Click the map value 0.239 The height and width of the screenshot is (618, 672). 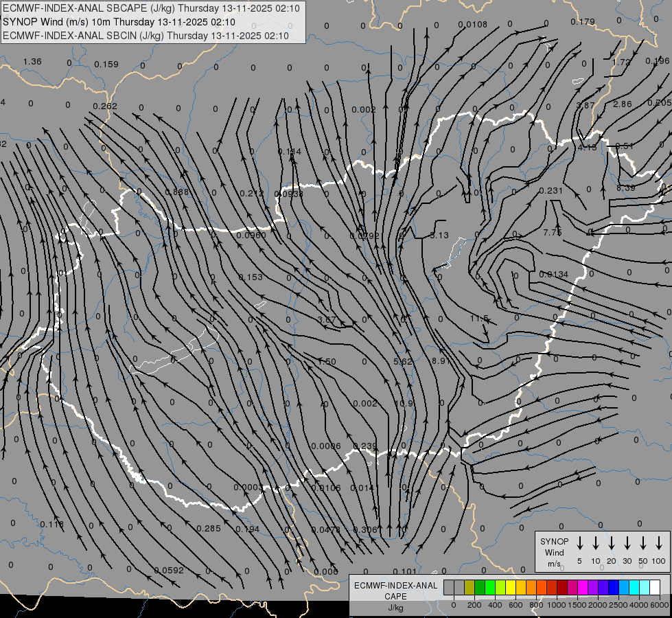364,446
